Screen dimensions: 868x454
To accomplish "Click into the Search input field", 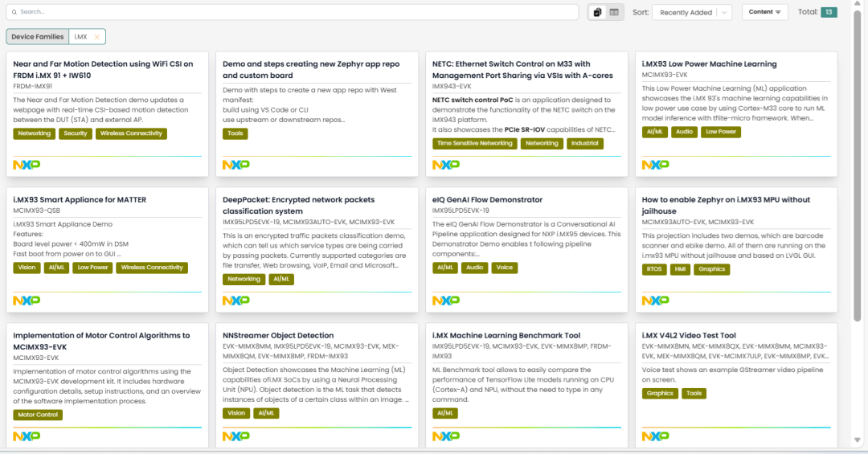I will [297, 12].
